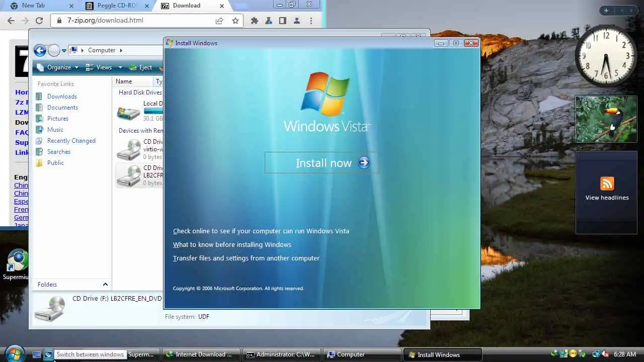644x362 pixels.
Task: Switch to Computer taskbar button
Action: pos(362,354)
